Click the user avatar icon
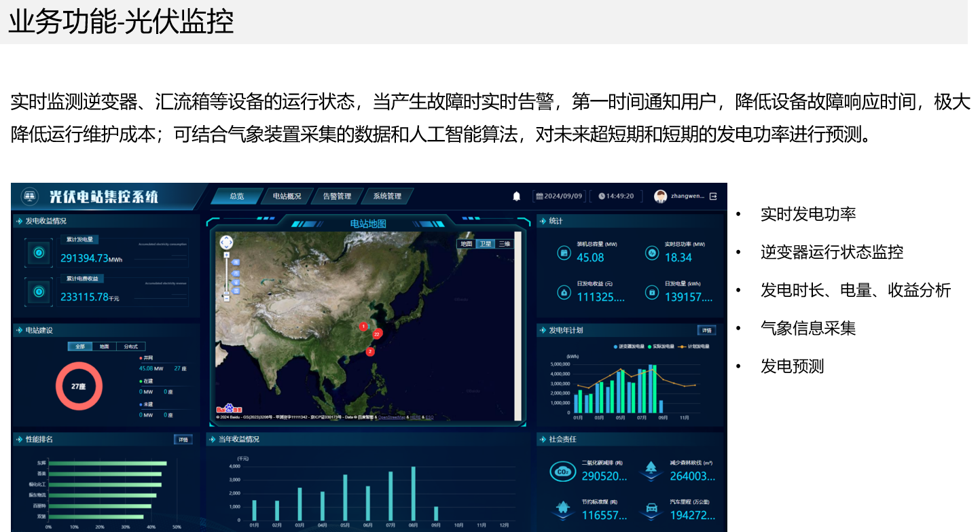This screenshot has width=980, height=532. tap(660, 196)
